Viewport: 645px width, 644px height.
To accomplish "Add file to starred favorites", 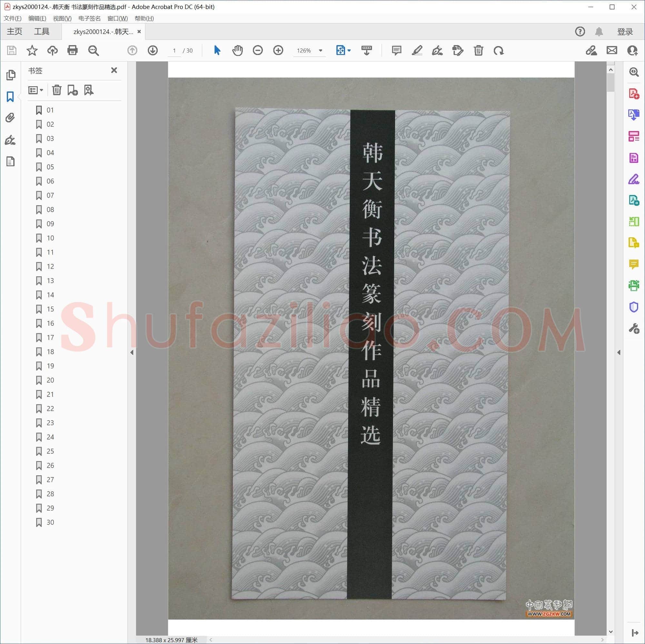I will pyautogui.click(x=32, y=51).
